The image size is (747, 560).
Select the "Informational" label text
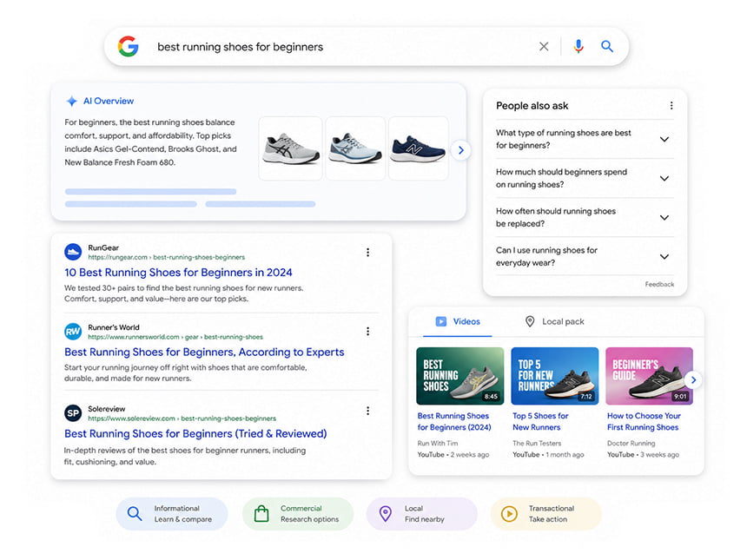[176, 509]
